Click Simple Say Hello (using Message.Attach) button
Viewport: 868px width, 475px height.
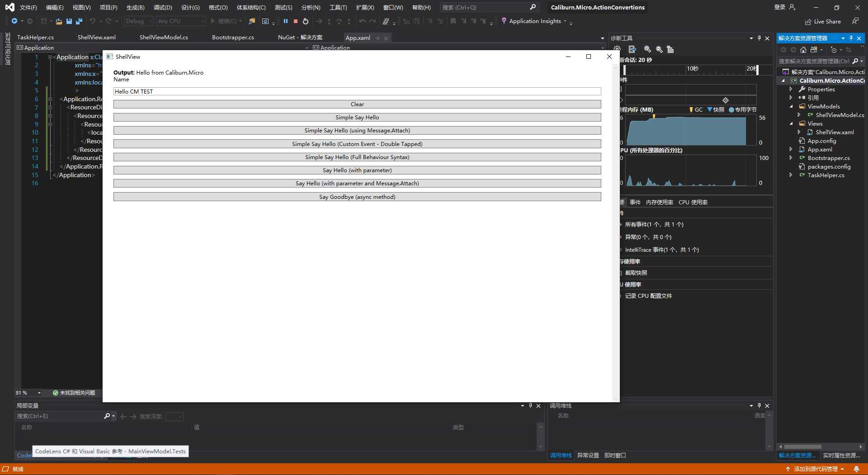tap(357, 131)
